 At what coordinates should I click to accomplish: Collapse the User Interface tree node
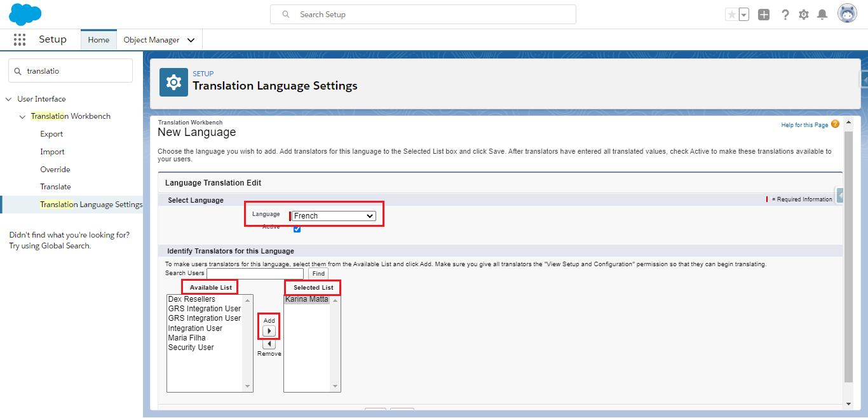click(x=8, y=99)
